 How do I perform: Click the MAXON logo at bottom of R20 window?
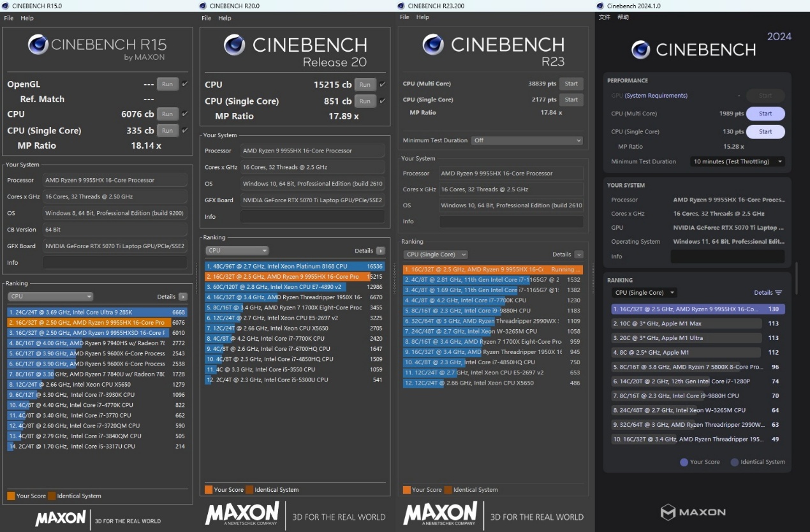(x=242, y=514)
